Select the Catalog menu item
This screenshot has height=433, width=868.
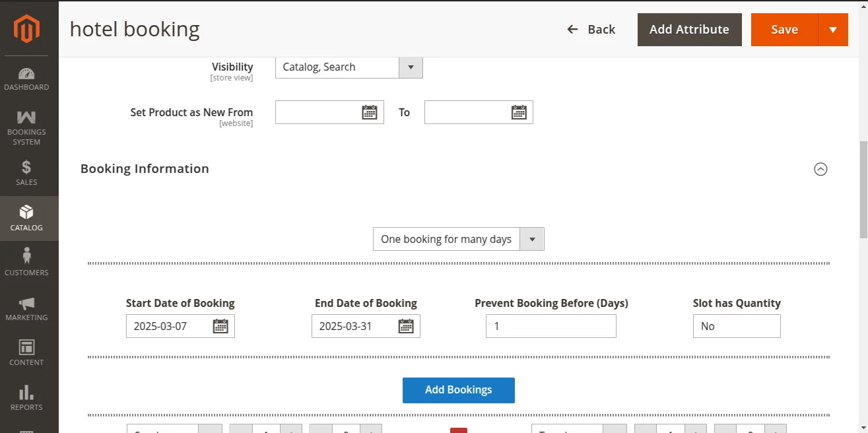tap(26, 218)
